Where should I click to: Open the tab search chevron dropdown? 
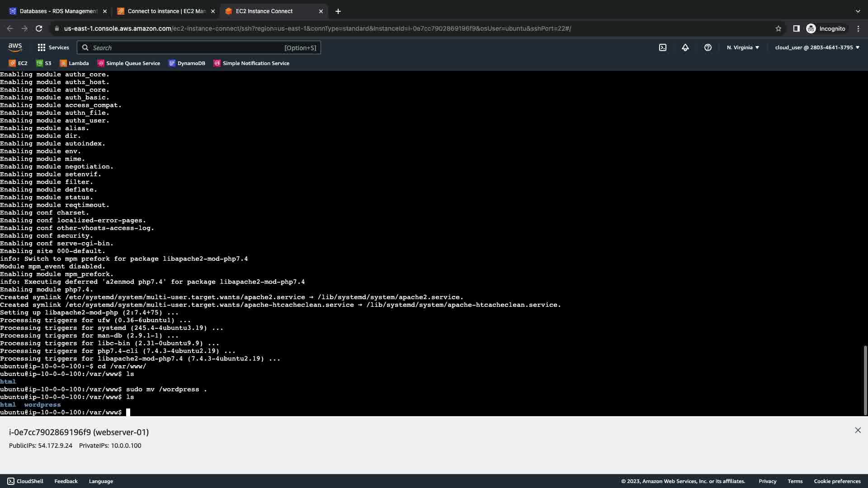point(858,11)
